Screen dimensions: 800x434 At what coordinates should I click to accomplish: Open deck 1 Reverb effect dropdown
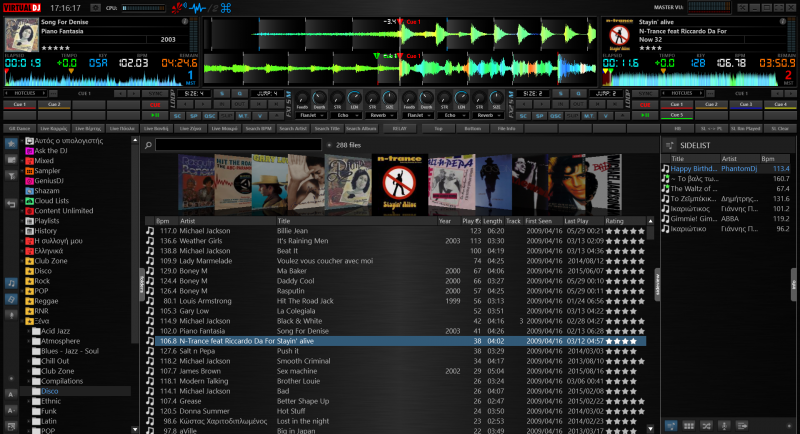[x=381, y=116]
